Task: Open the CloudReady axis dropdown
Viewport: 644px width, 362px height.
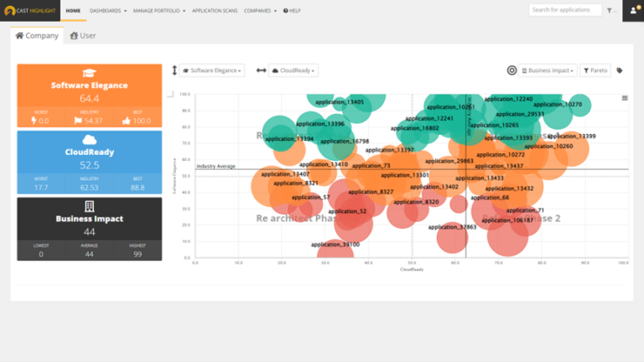Action: point(293,70)
